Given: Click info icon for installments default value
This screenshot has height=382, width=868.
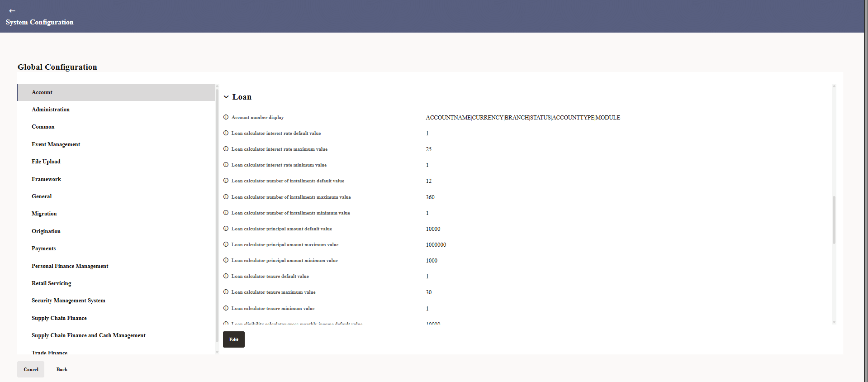Looking at the screenshot, I should click(x=226, y=181).
